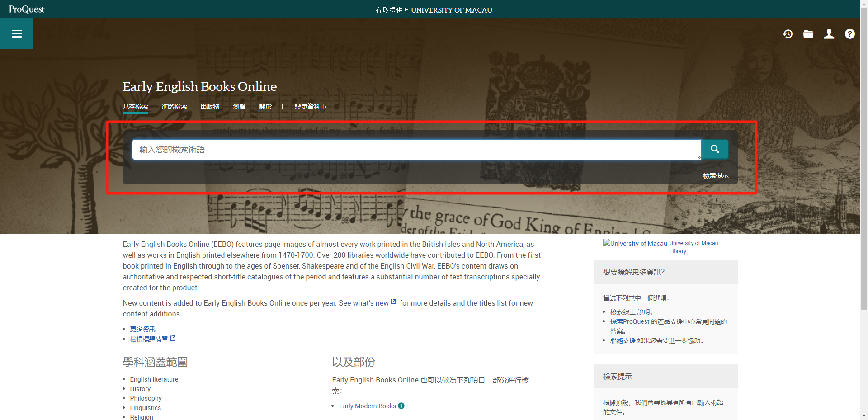Viewport: 868px width, 420px height.
Task: Click 變更資料庫 link
Action: coord(311,107)
